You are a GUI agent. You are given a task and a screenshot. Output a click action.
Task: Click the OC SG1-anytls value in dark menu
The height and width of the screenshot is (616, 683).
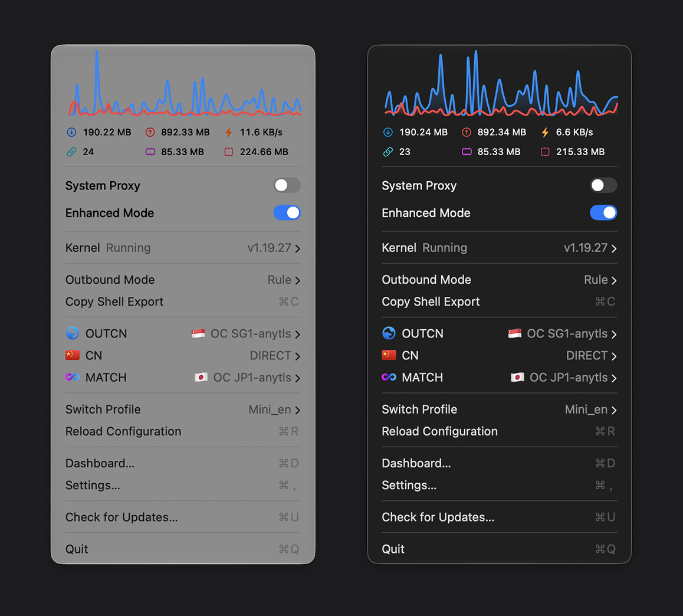pos(567,334)
